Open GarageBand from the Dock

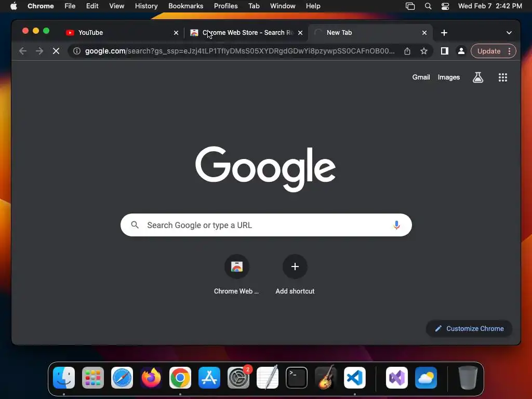point(326,378)
